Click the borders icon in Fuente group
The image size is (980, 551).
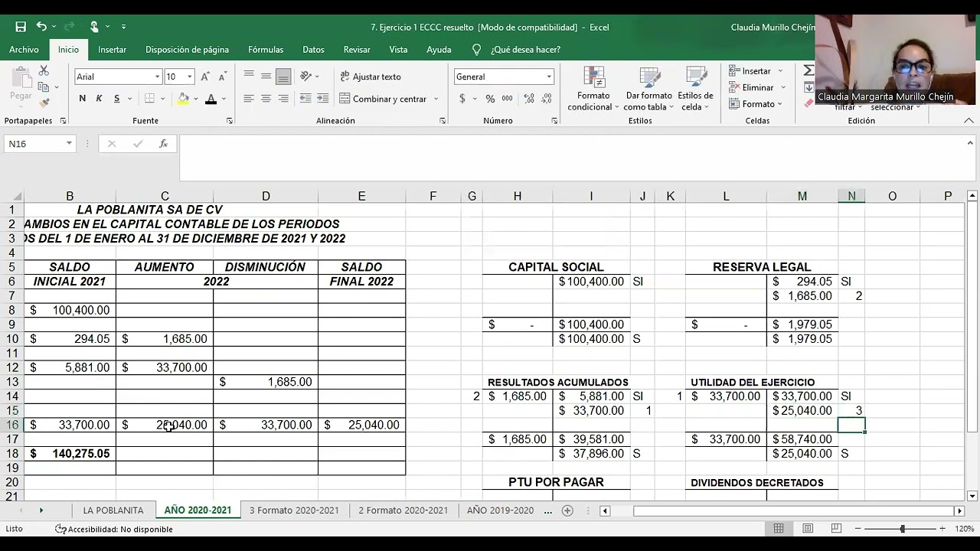(149, 99)
